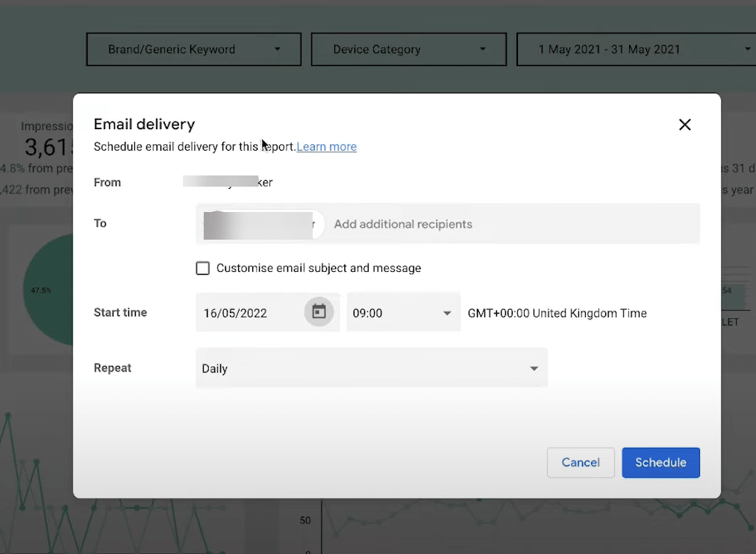The height and width of the screenshot is (554, 756).
Task: Open the calendar date picker icon
Action: tap(319, 312)
